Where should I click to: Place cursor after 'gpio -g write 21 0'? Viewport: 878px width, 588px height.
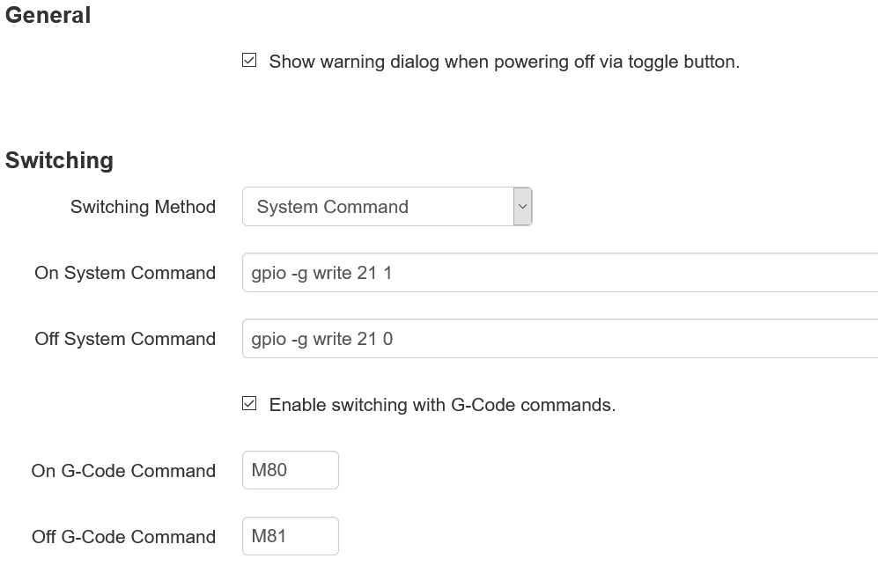[395, 339]
